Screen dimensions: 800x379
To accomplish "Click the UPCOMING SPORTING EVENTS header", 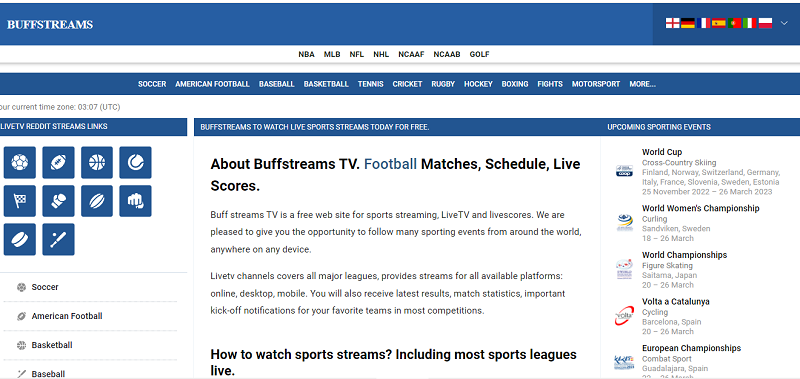I will (659, 127).
